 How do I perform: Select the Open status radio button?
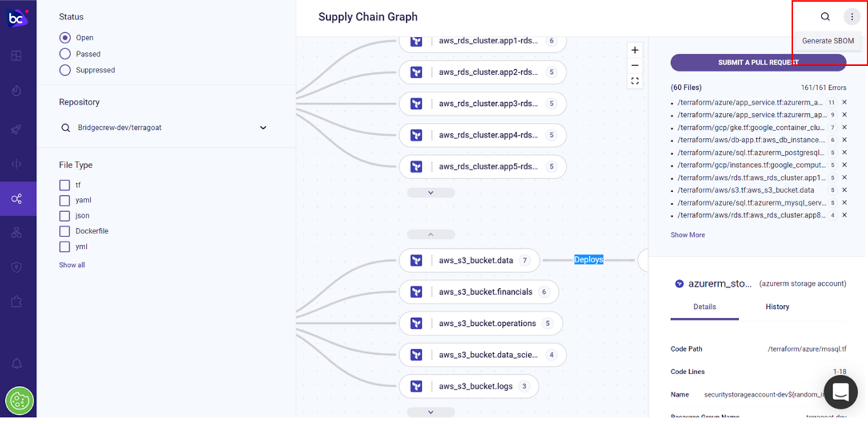pyautogui.click(x=65, y=37)
